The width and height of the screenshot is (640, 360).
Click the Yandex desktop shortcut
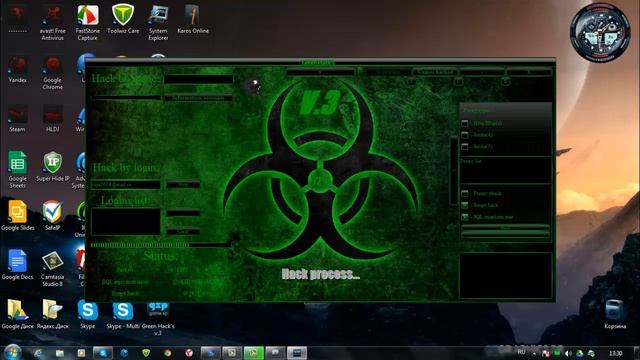(18, 69)
